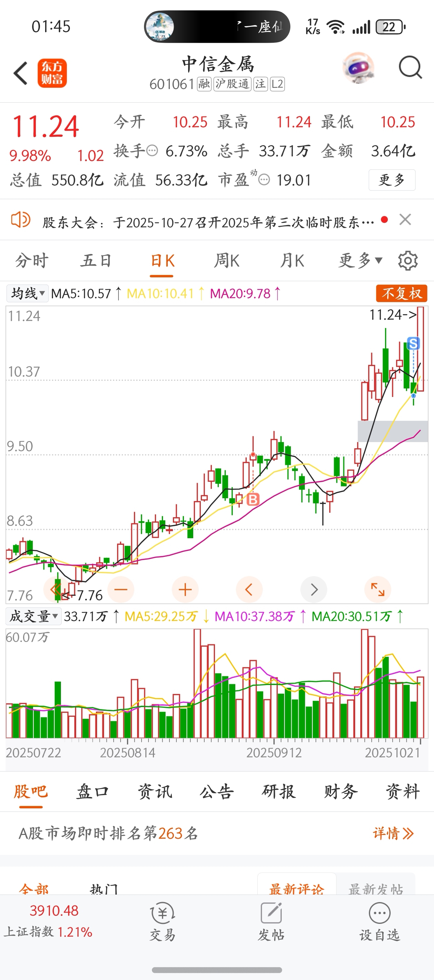
Task: Tap the Wi-Fi status icon
Action: click(335, 27)
